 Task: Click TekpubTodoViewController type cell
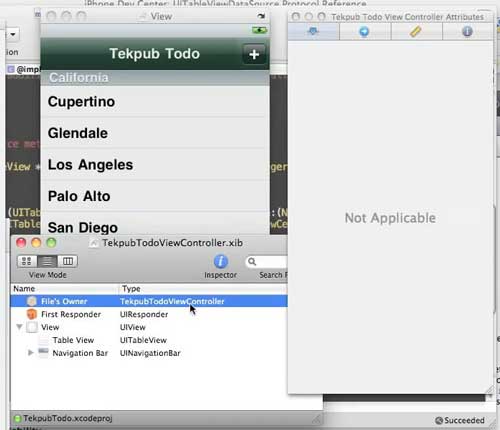172,301
